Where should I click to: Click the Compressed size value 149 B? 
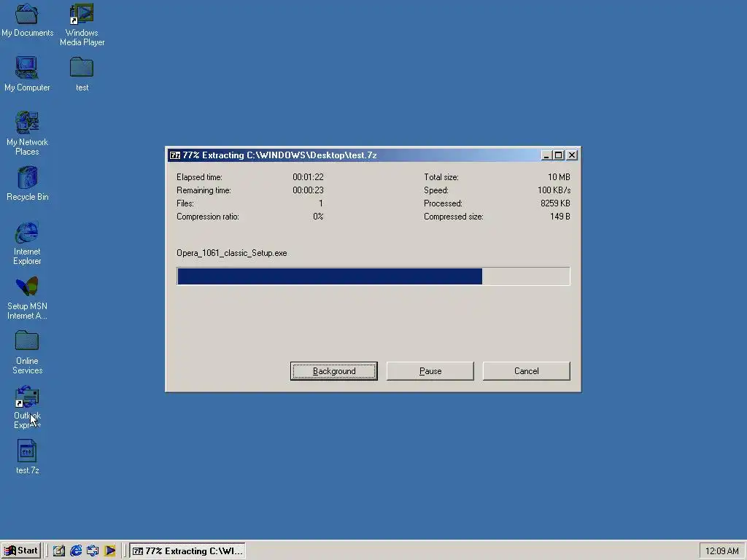point(560,217)
